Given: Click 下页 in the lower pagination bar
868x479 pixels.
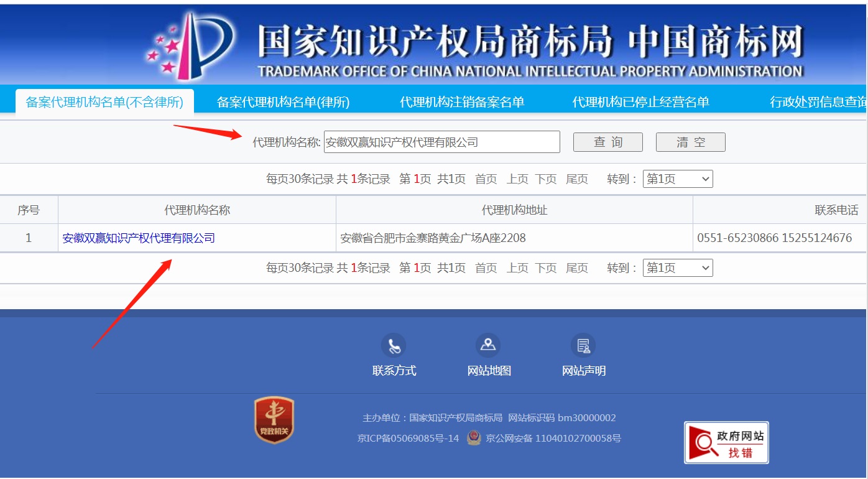Looking at the screenshot, I should point(546,267).
